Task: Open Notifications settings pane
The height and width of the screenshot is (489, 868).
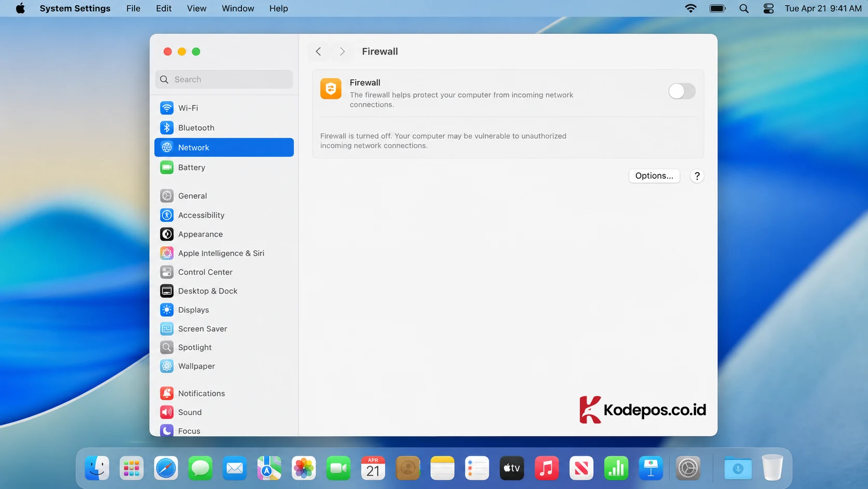Action: [224, 393]
